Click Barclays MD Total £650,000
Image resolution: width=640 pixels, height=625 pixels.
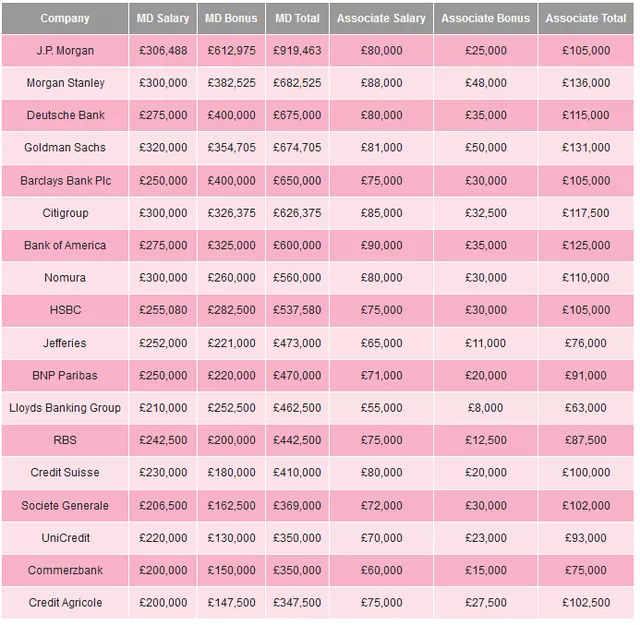298,180
